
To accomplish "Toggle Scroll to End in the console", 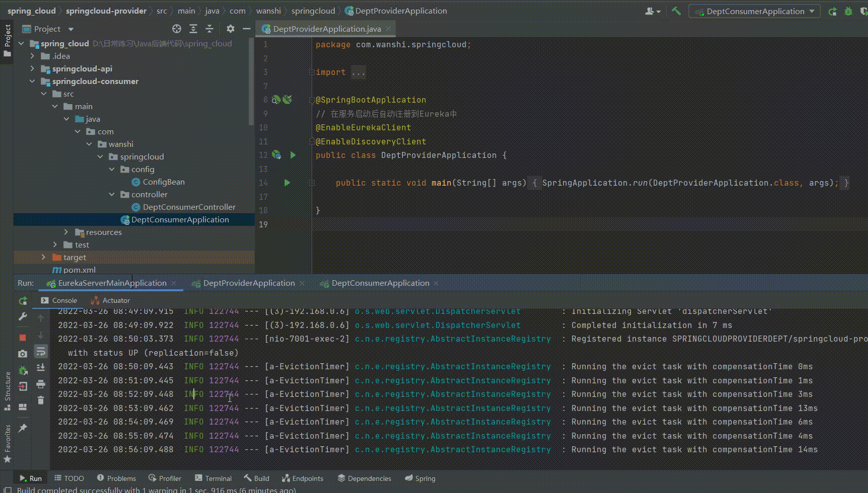I will pos(41,368).
